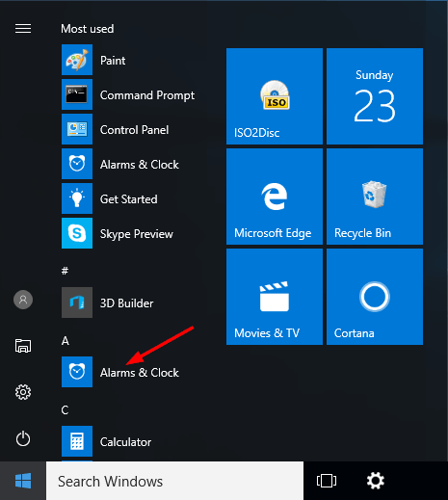448x500 pixels.
Task: Click the Windows Start button
Action: pyautogui.click(x=23, y=481)
